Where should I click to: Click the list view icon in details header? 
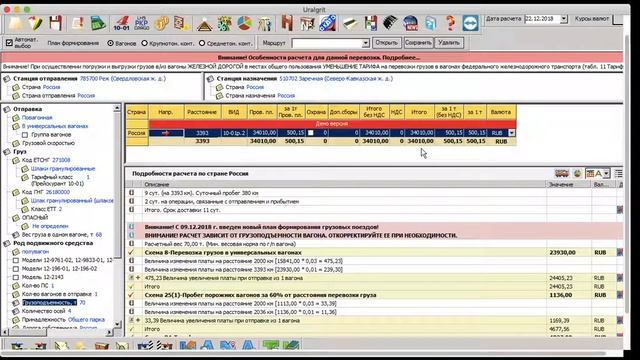coord(619,173)
